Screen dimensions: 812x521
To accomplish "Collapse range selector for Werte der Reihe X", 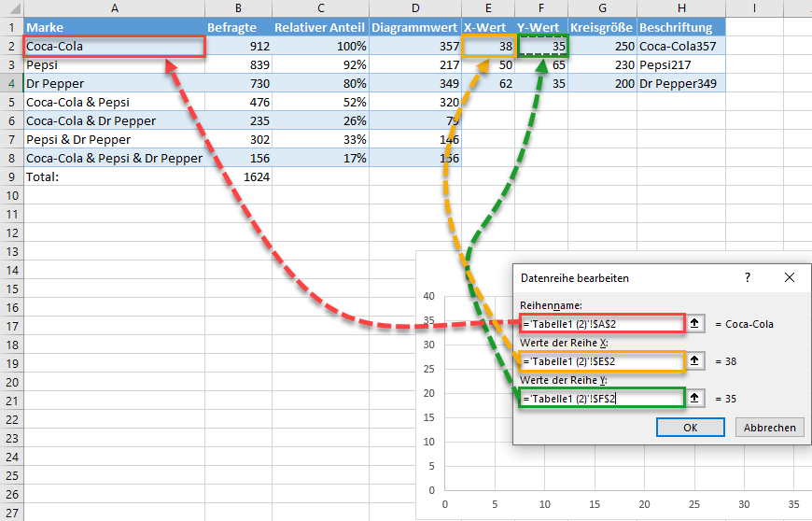I will [x=694, y=361].
